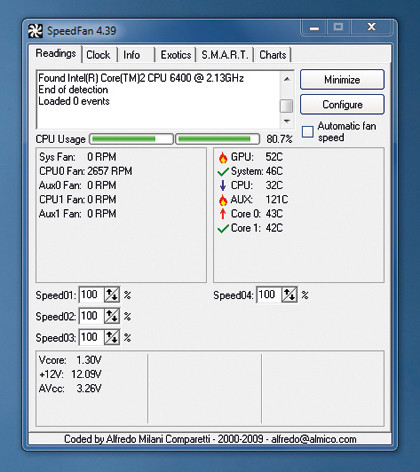Open the Configure dialog button
420x472 pixels.
[x=342, y=105]
